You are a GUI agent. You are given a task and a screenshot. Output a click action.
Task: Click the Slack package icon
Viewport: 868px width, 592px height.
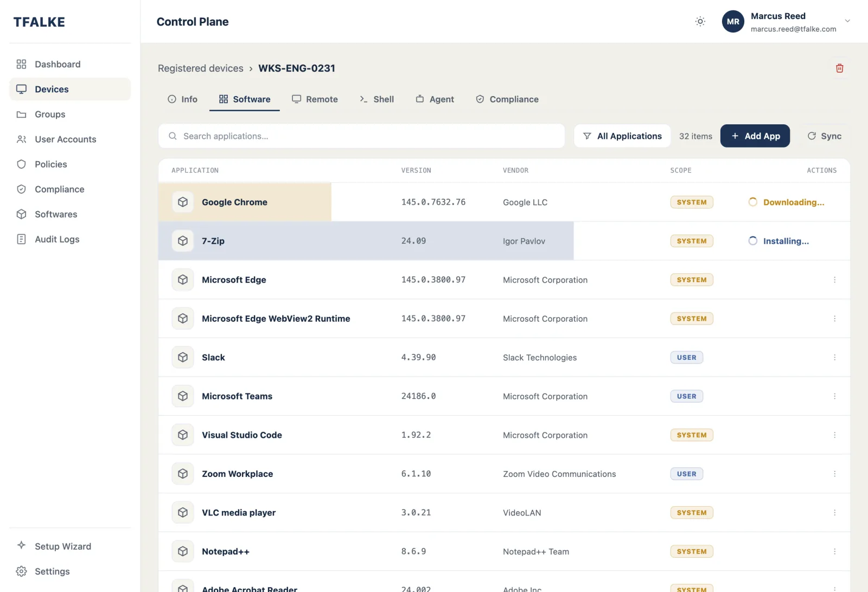pyautogui.click(x=183, y=357)
